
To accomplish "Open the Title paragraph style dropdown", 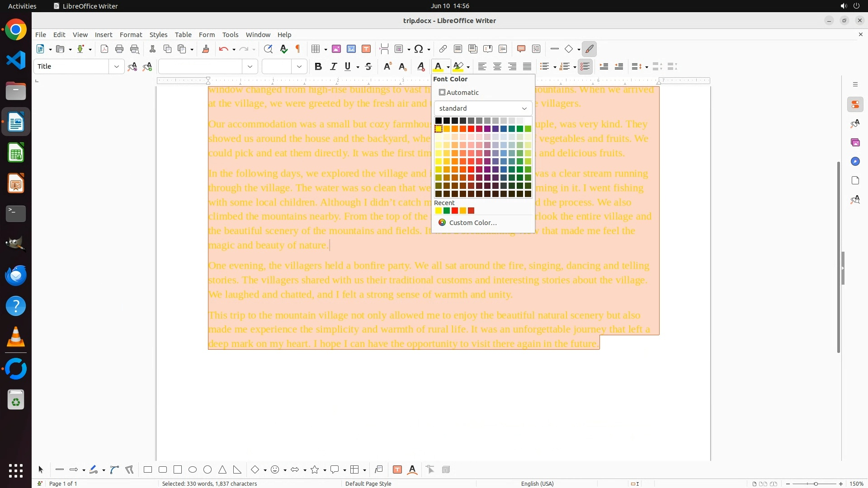I will click(116, 66).
